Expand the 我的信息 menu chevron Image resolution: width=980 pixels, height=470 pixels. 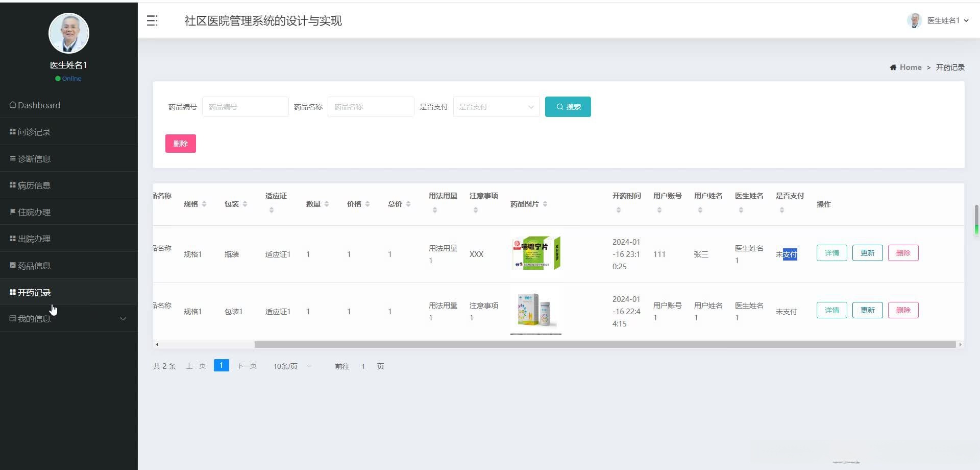[x=122, y=318]
